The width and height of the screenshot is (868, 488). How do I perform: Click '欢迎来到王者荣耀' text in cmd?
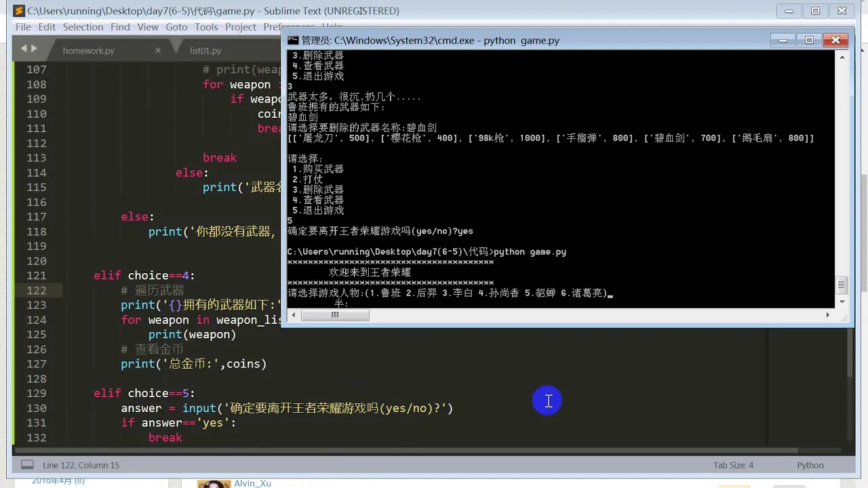point(370,272)
